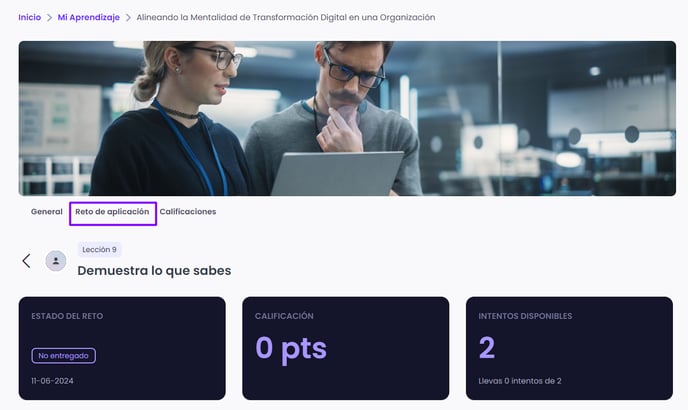Image resolution: width=688 pixels, height=410 pixels.
Task: Select the Reto de aplicación tab
Action: [x=112, y=213]
